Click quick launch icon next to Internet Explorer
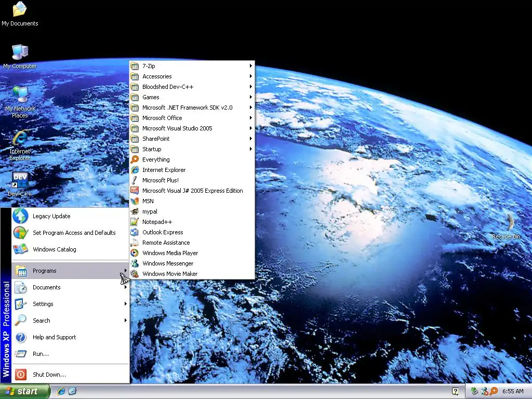The height and width of the screenshot is (399, 532). click(72, 391)
